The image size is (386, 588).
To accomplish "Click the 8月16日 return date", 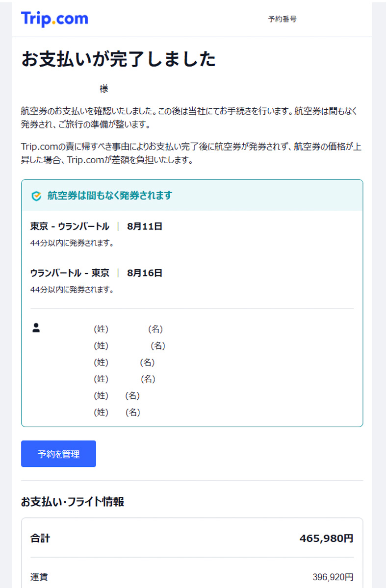I will [144, 273].
